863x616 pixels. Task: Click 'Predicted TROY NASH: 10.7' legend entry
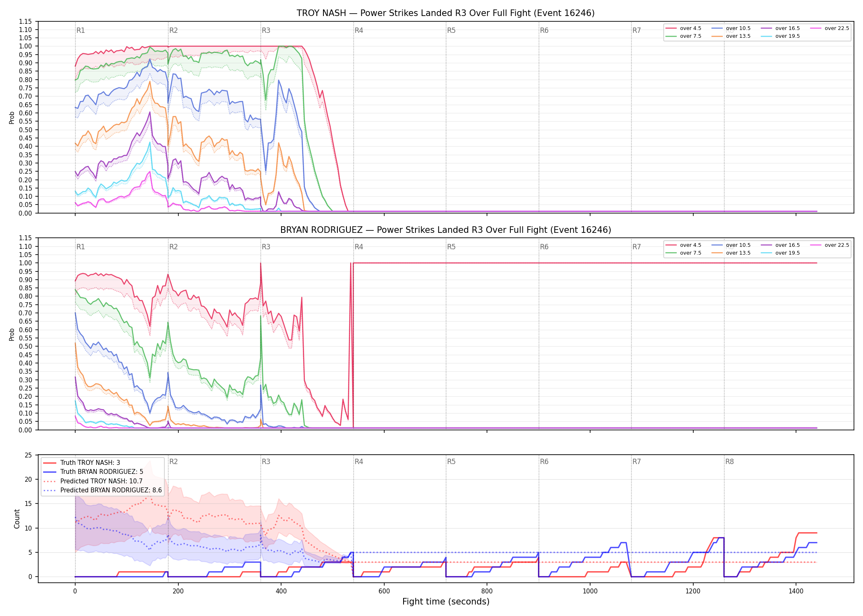pyautogui.click(x=93, y=481)
